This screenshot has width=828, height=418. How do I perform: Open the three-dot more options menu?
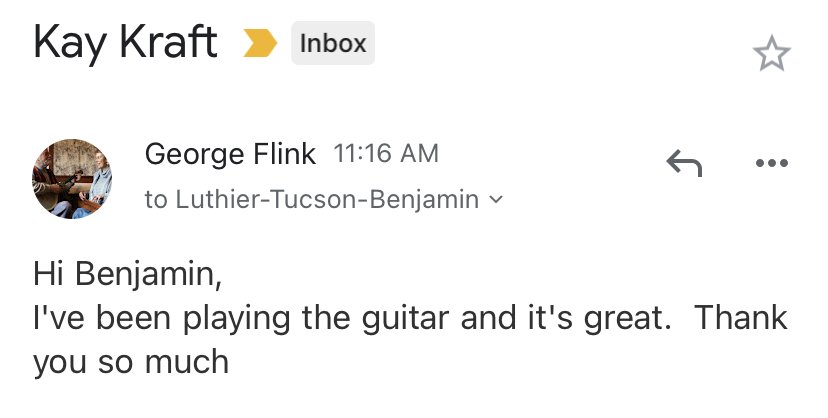pos(772,163)
